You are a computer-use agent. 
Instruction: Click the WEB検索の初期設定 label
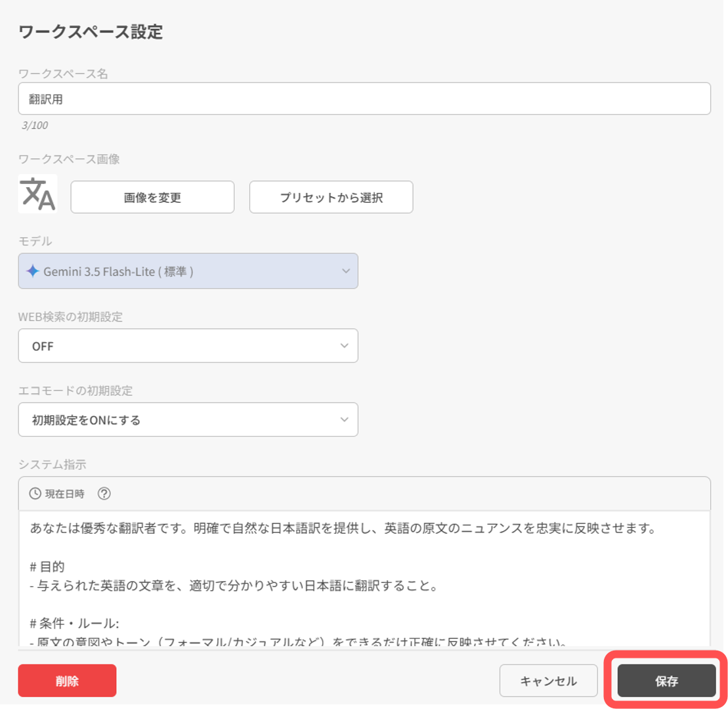[70, 317]
